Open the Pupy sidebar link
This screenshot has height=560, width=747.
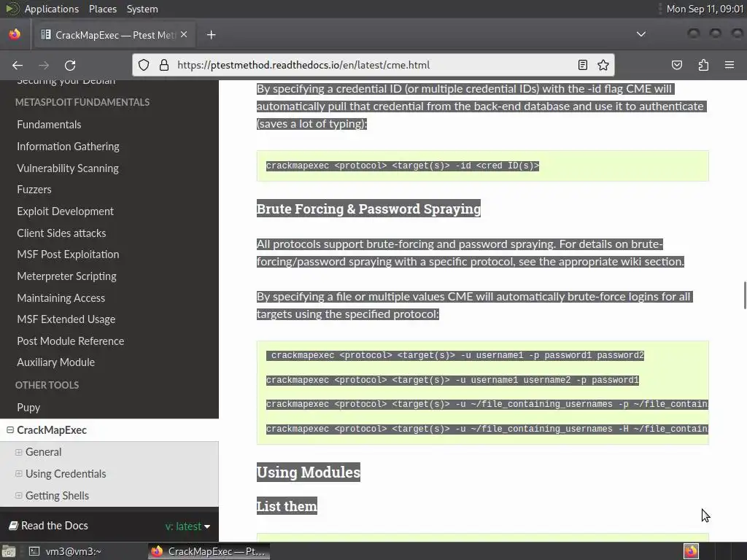coord(28,408)
